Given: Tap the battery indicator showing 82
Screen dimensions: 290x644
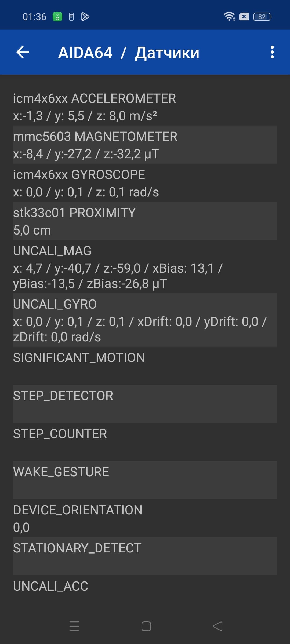Looking at the screenshot, I should click(262, 17).
